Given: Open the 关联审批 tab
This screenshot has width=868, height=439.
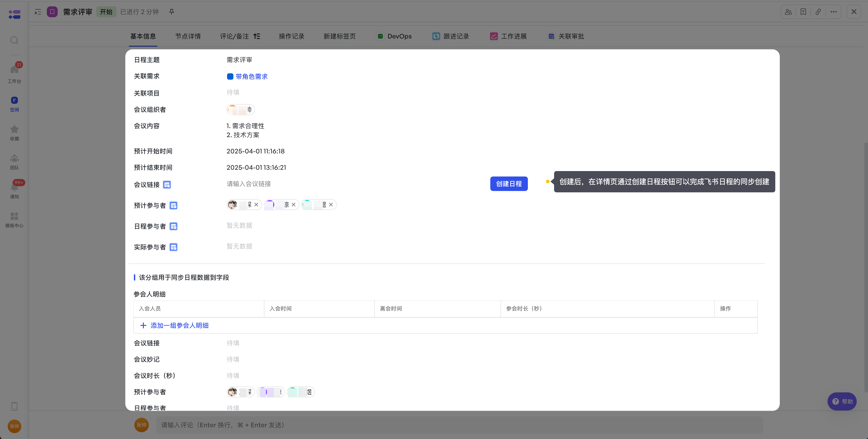Looking at the screenshot, I should pyautogui.click(x=566, y=36).
